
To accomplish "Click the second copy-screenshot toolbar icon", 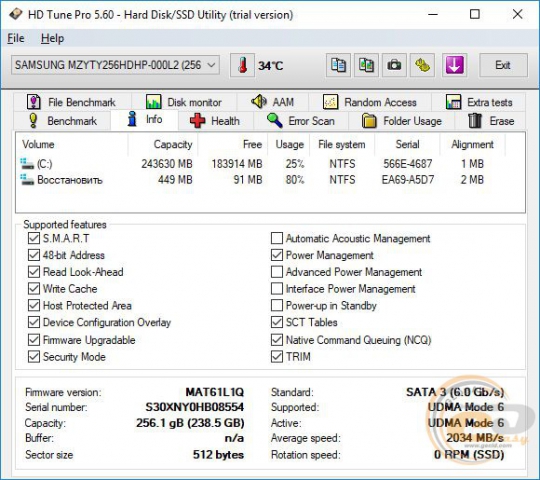I will pyautogui.click(x=366, y=65).
